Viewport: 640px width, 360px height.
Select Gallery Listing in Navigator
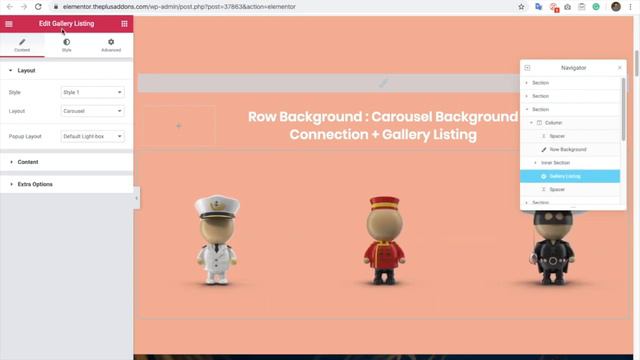(570, 176)
